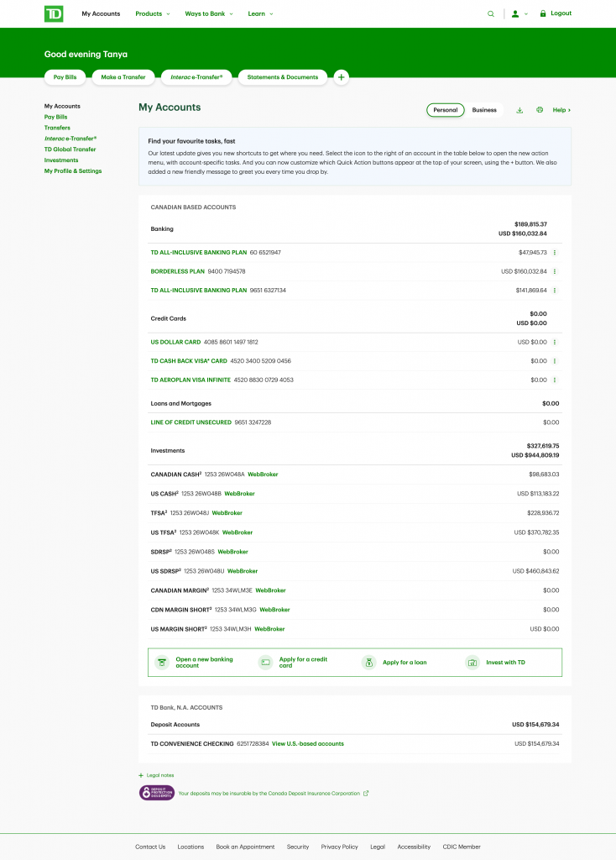Open My Profile & Settings in sidebar

click(73, 171)
